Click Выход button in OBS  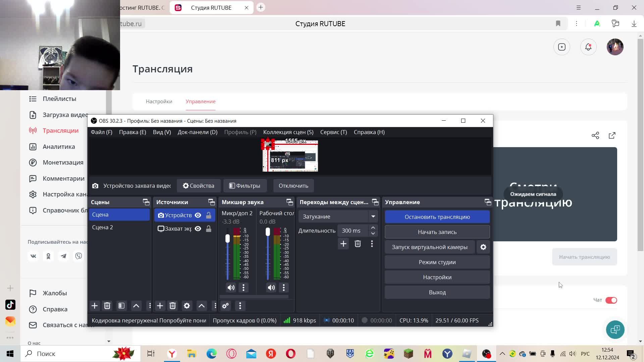pyautogui.click(x=437, y=292)
